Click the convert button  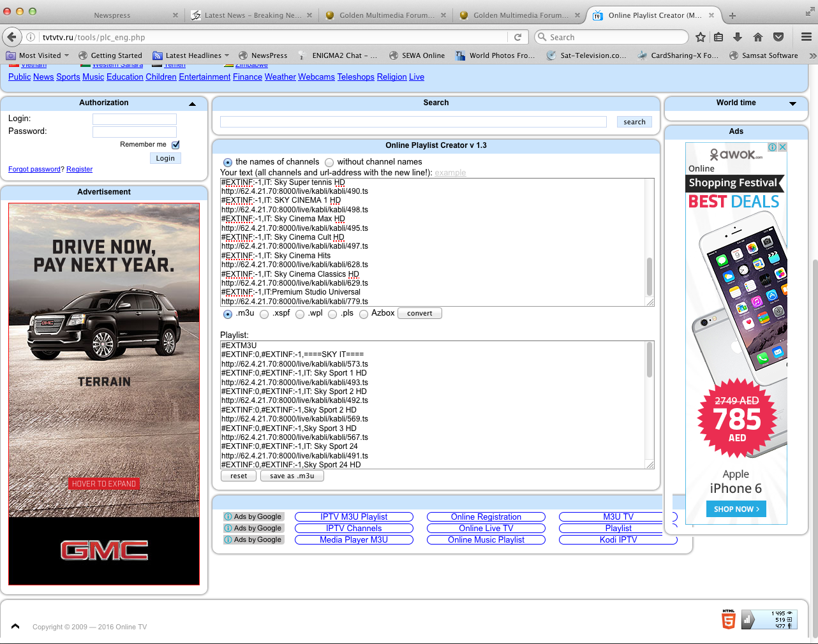click(420, 313)
